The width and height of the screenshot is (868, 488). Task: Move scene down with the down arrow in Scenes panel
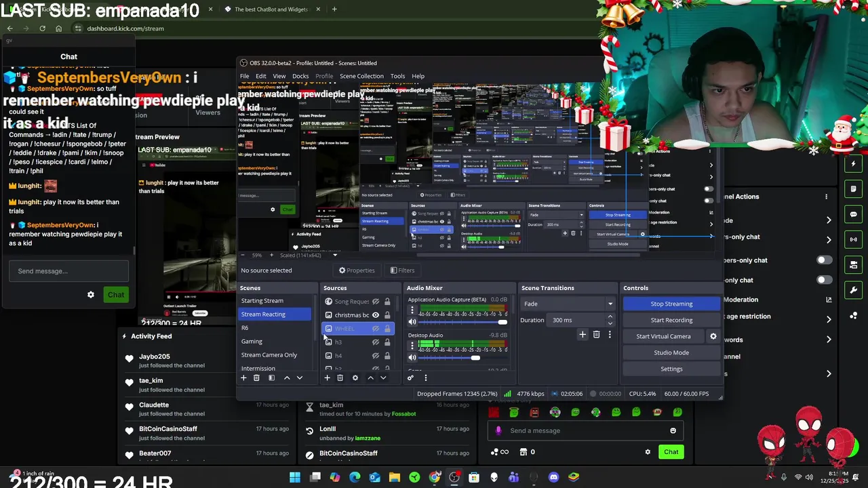pyautogui.click(x=300, y=378)
